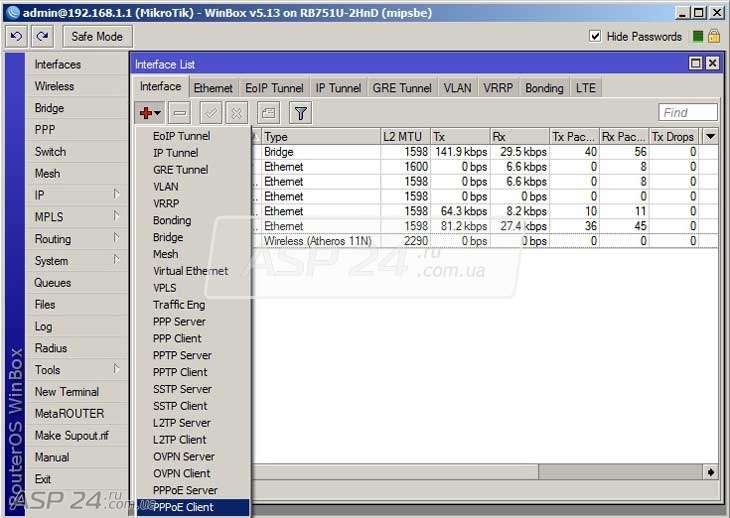The width and height of the screenshot is (730, 518).
Task: Switch to the EoIP Tunnel tab
Action: [274, 88]
